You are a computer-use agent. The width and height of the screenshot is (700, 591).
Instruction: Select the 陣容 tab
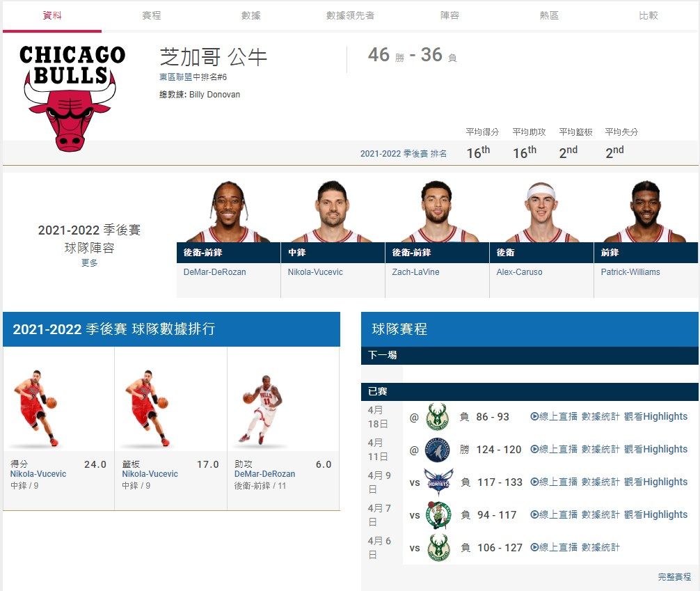[x=450, y=15]
